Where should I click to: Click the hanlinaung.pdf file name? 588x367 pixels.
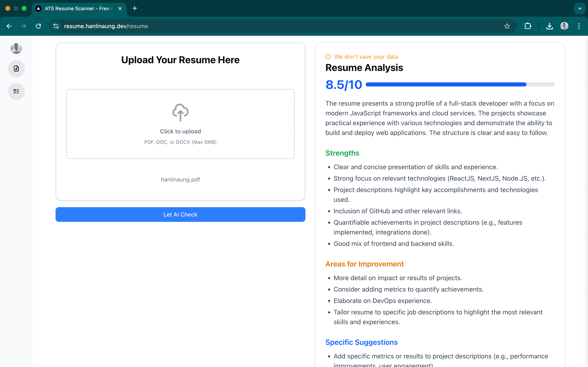(180, 179)
